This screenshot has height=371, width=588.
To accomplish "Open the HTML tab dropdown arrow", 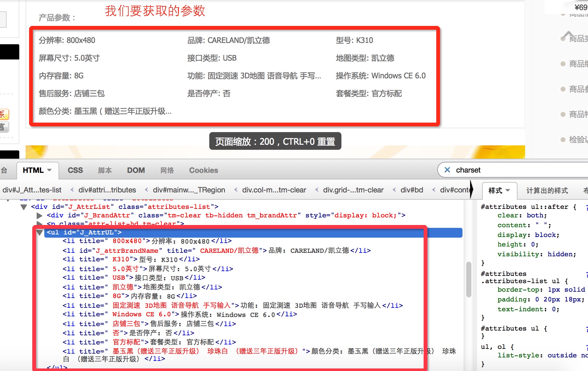I will pos(50,170).
